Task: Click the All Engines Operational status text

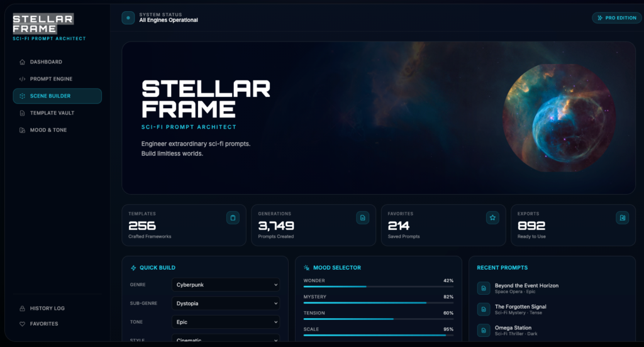Action: (x=169, y=20)
